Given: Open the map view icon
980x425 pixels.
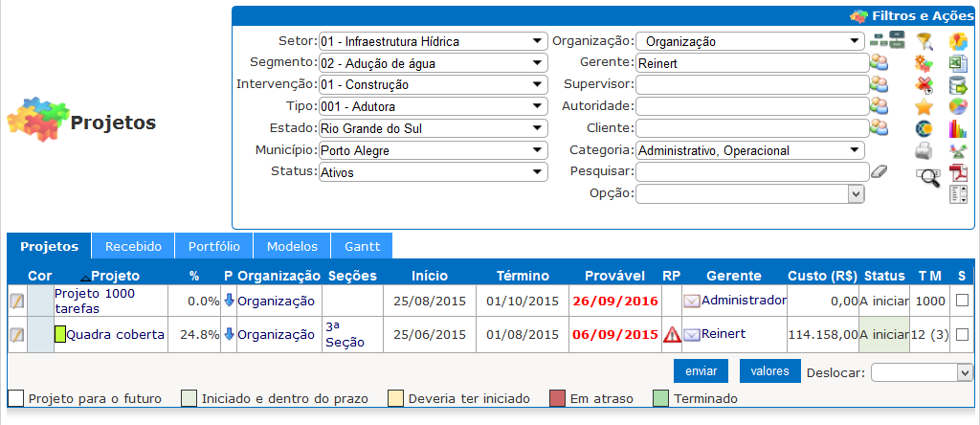Looking at the screenshot, I should coord(958,42).
